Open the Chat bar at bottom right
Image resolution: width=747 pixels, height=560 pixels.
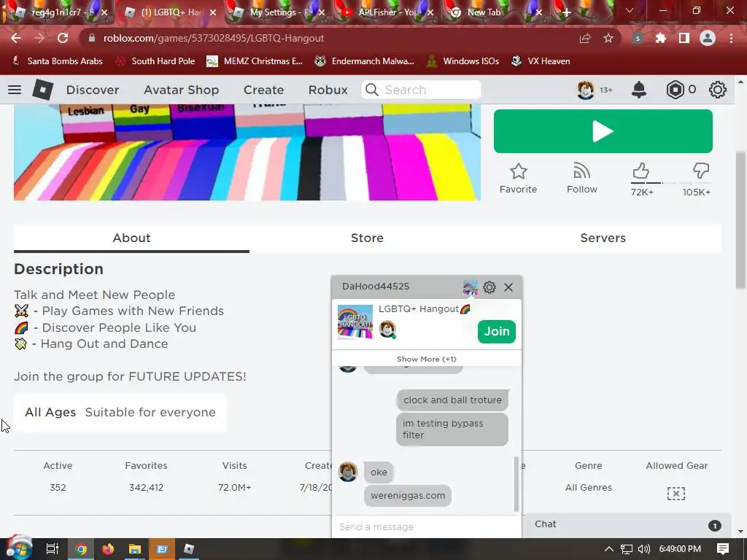pyautogui.click(x=628, y=524)
